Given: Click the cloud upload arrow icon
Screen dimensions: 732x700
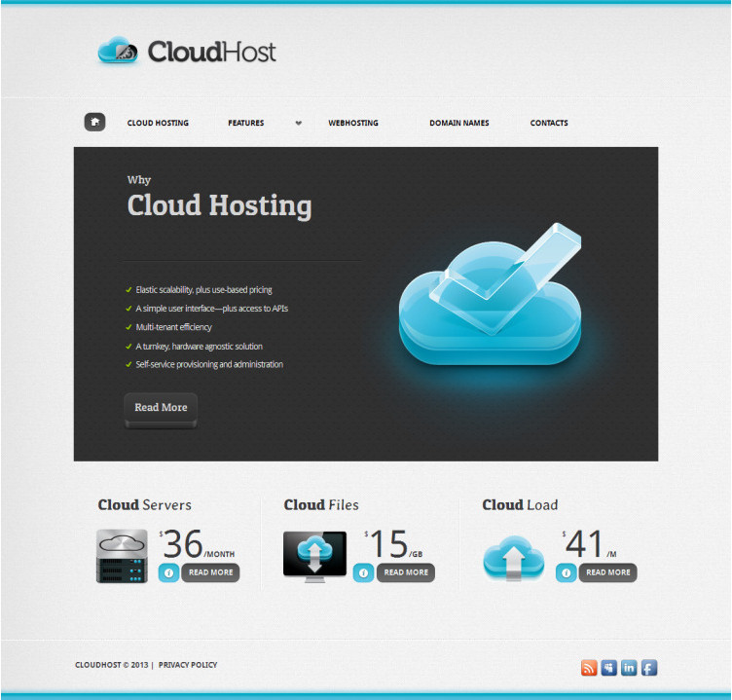Looking at the screenshot, I should point(514,558).
